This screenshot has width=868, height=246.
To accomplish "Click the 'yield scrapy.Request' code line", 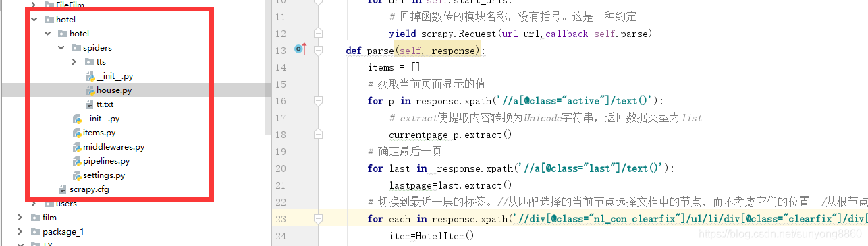I will coord(521,34).
